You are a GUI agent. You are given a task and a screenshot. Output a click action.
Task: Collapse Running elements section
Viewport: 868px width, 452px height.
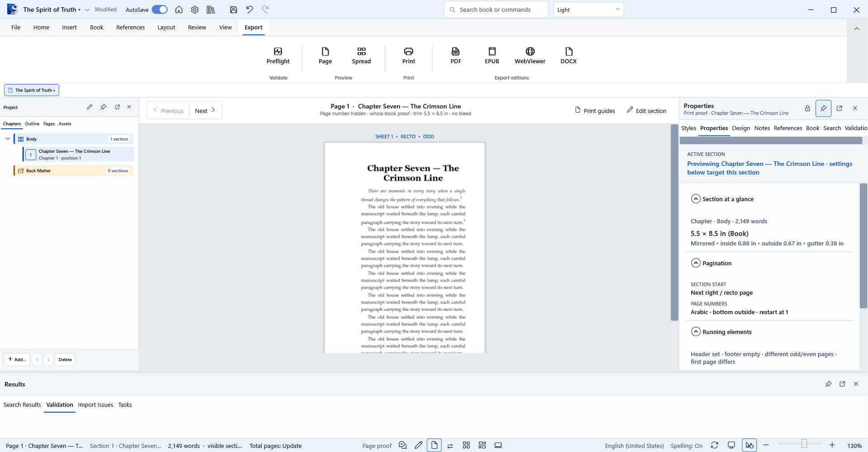[x=696, y=332]
